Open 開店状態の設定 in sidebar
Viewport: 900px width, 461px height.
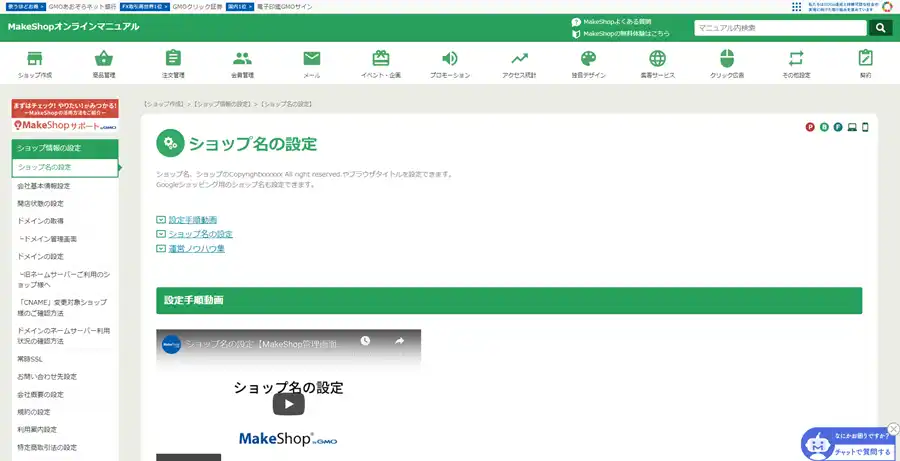click(x=40, y=204)
